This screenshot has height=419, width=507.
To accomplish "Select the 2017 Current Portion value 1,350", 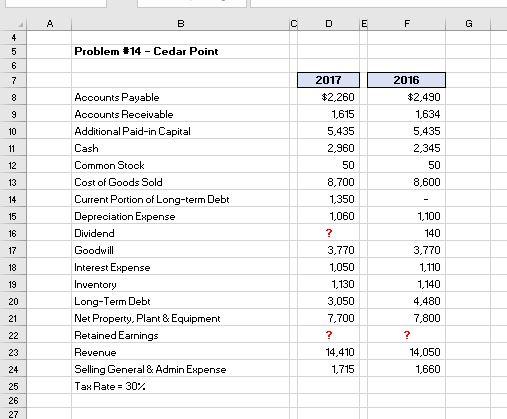I will [x=328, y=199].
